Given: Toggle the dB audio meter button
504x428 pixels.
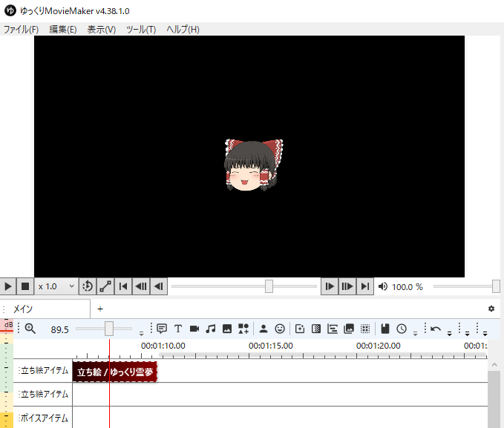Looking at the screenshot, I should (8, 326).
